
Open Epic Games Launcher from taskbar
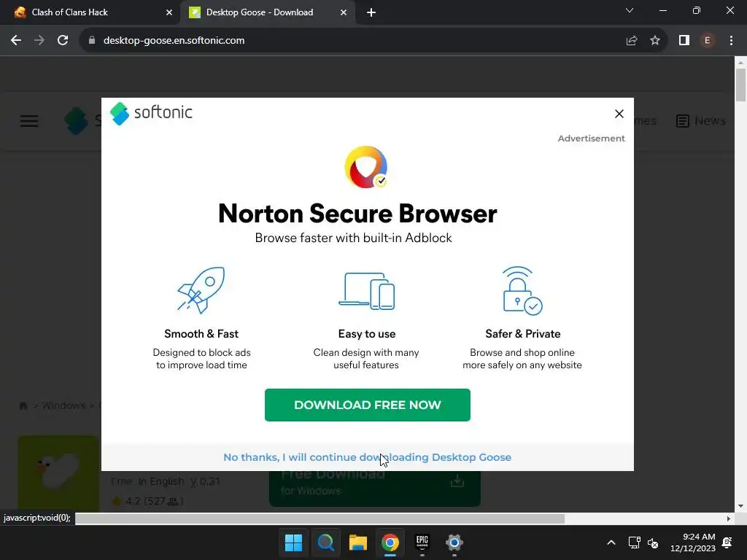click(422, 542)
